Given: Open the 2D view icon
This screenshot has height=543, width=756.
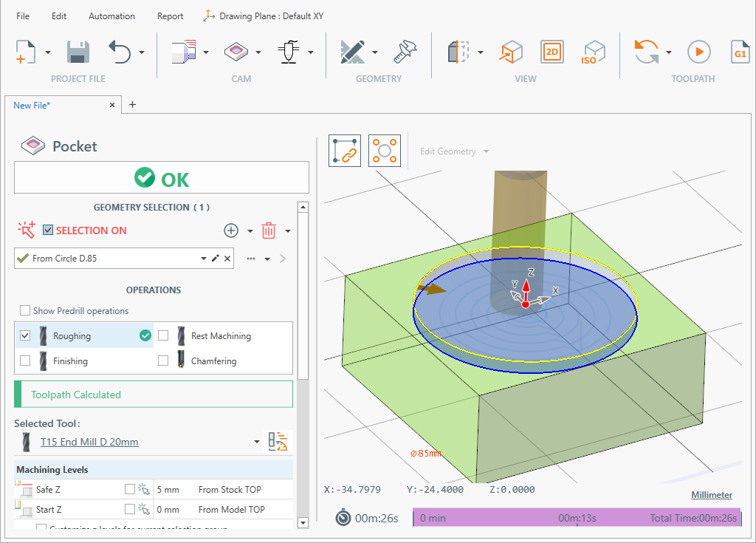Looking at the screenshot, I should [x=551, y=52].
